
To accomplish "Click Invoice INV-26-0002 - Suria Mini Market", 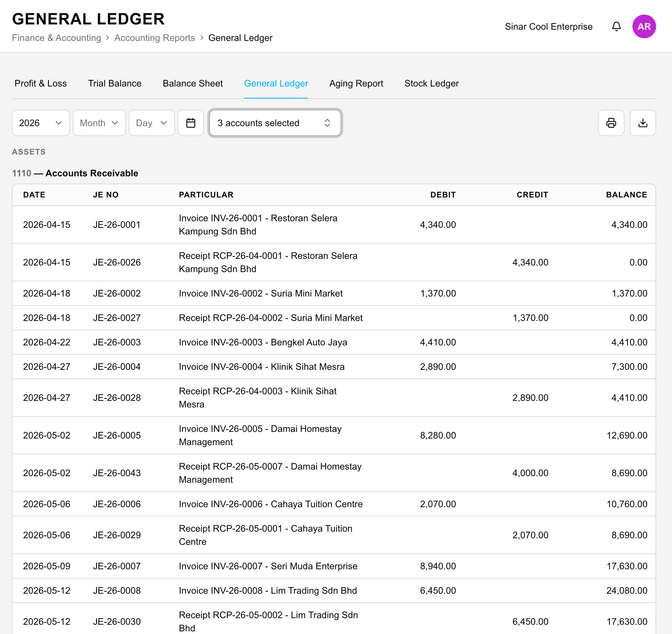I will pos(261,294).
